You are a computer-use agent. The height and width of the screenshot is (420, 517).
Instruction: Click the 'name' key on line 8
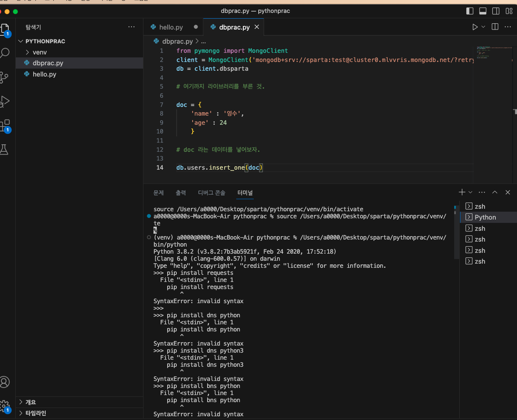(201, 114)
